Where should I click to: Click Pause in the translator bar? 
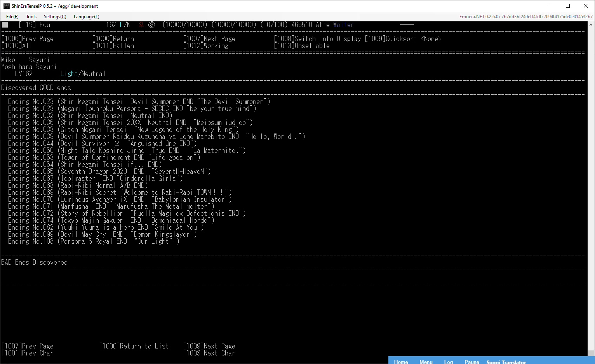[472, 362]
